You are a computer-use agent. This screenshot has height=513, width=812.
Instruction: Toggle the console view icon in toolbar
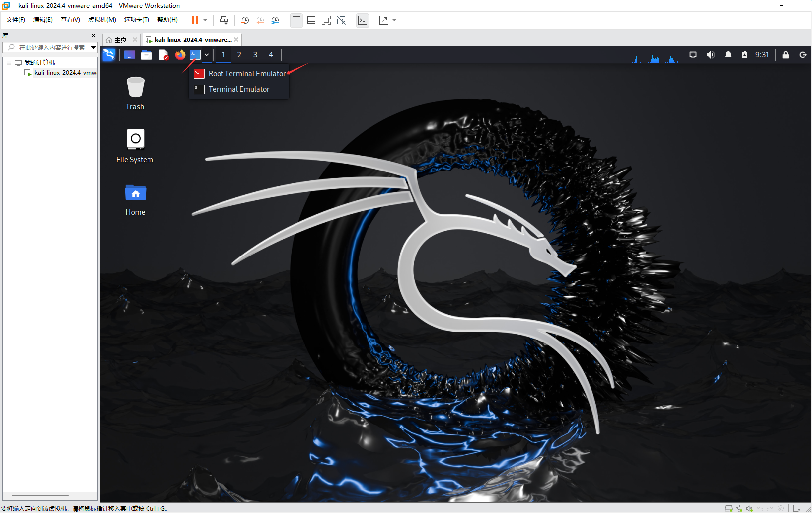click(x=363, y=20)
